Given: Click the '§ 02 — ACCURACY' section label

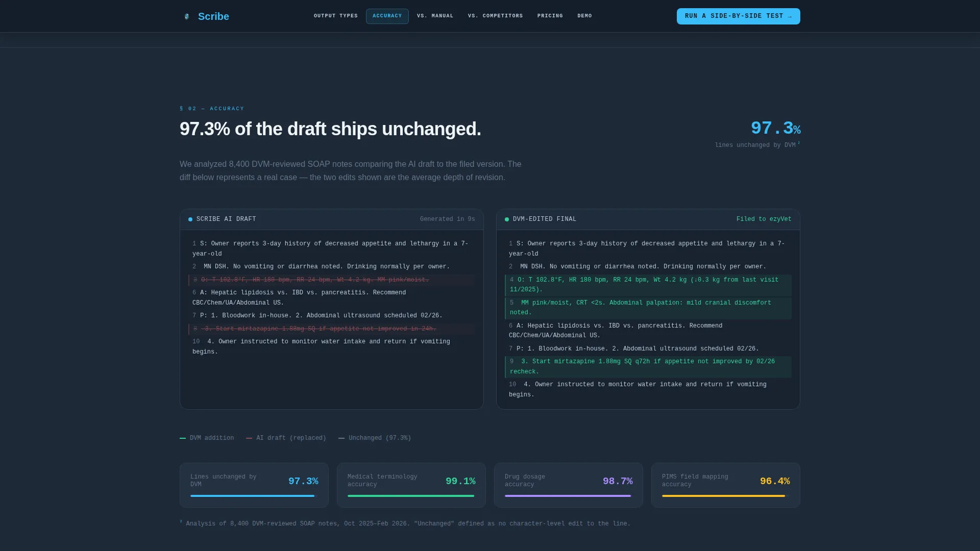Looking at the screenshot, I should coord(212,109).
